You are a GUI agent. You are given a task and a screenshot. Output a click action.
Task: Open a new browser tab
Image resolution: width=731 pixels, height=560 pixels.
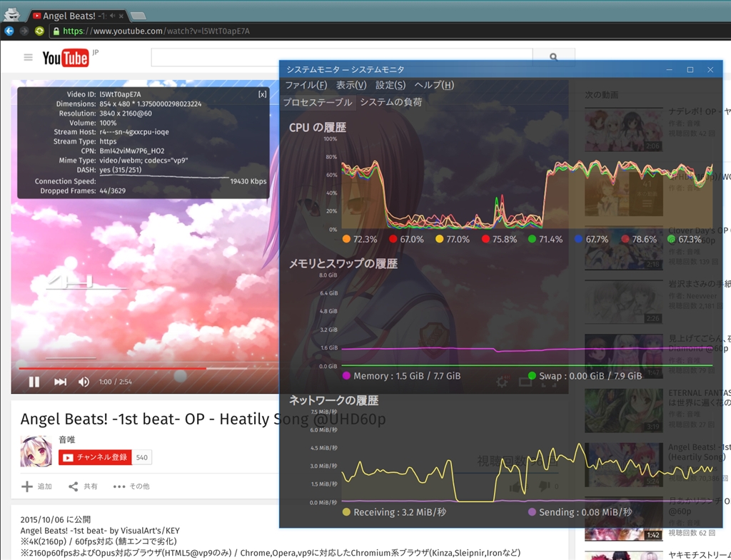point(138,16)
